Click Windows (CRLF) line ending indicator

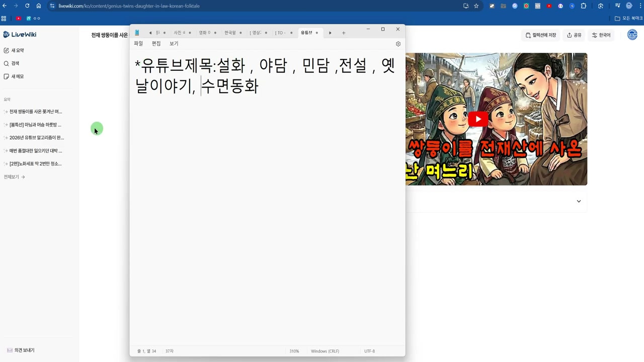coord(325,351)
